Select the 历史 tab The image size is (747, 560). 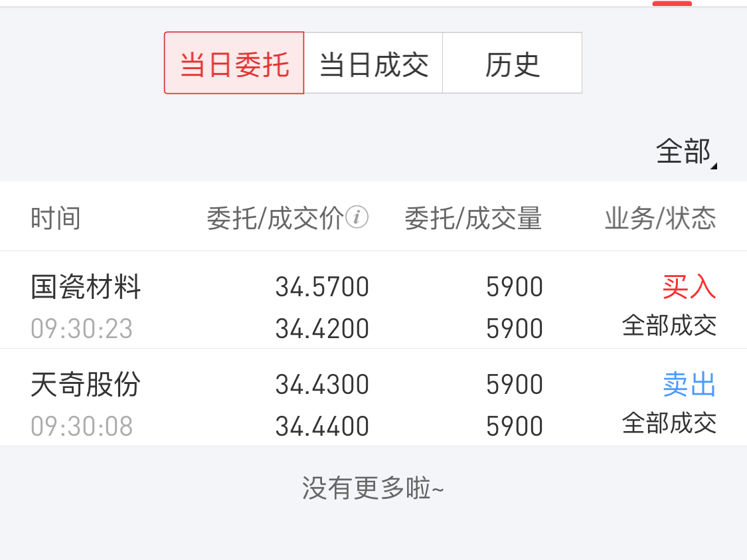(x=512, y=64)
